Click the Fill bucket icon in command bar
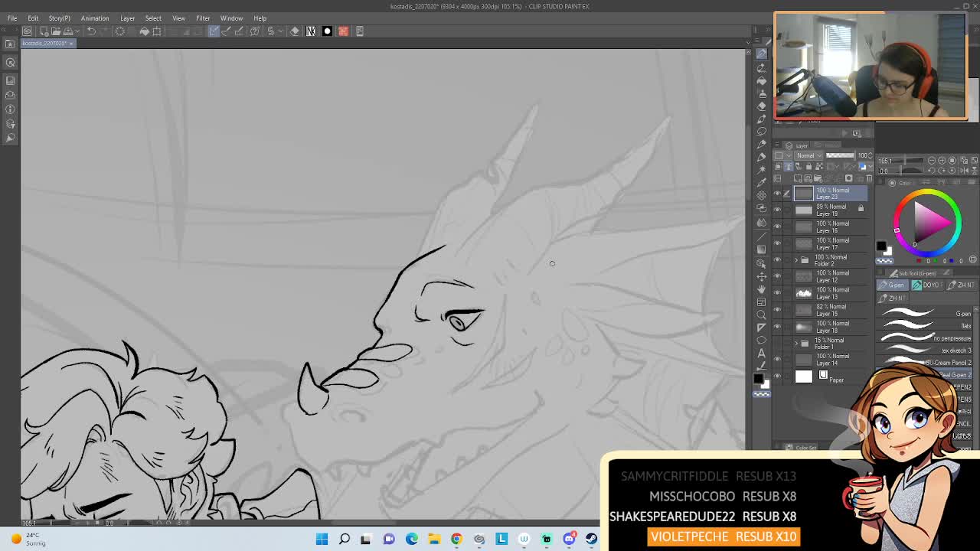980x551 pixels. (144, 31)
